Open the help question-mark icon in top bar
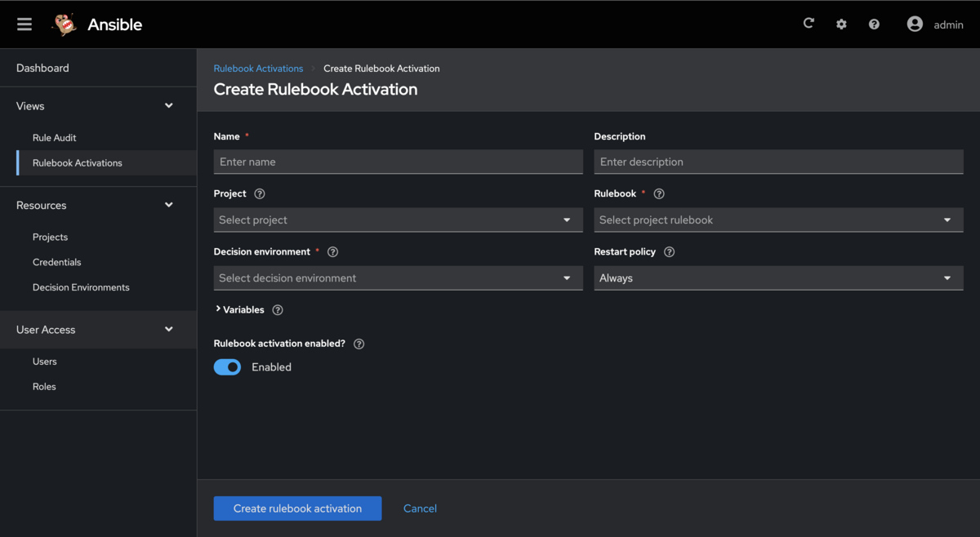 874,24
